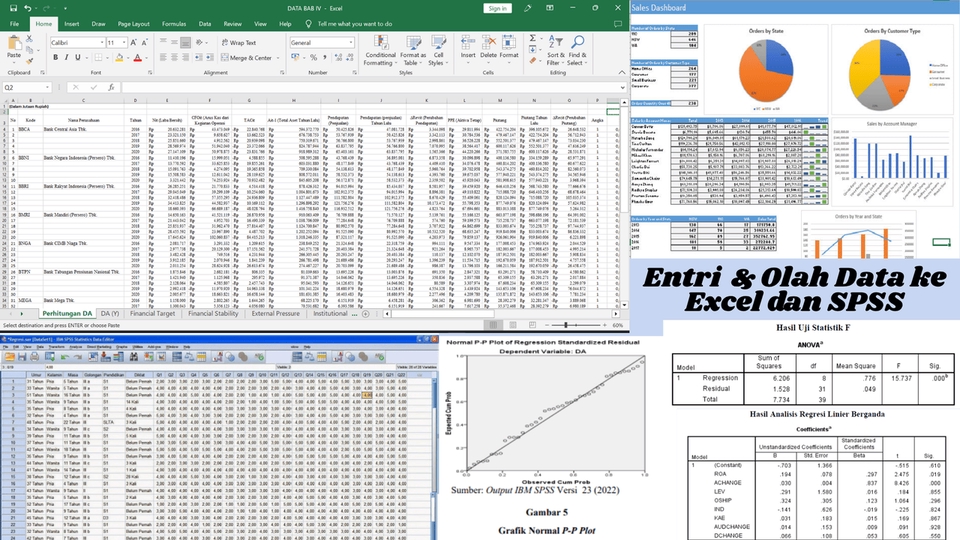Open the Financial Target sheet tab
Viewport: 960px width, 540px height.
pyautogui.click(x=152, y=313)
